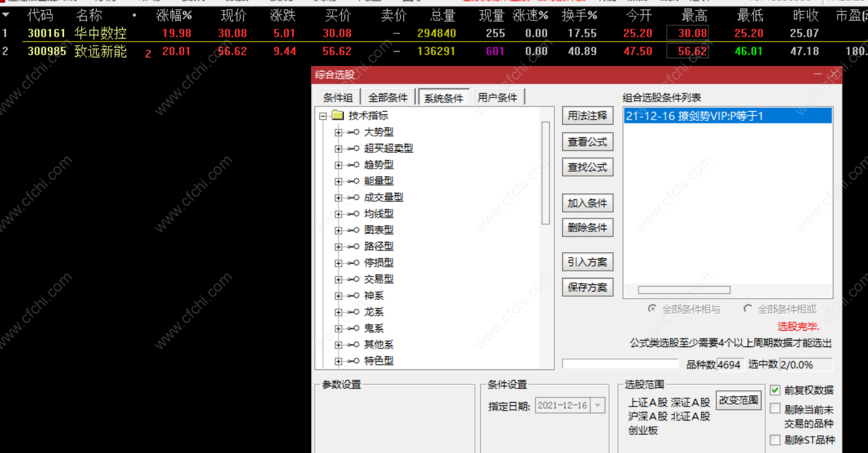Image resolution: width=868 pixels, height=453 pixels.
Task: Click the 查找公式 button
Action: (588, 167)
